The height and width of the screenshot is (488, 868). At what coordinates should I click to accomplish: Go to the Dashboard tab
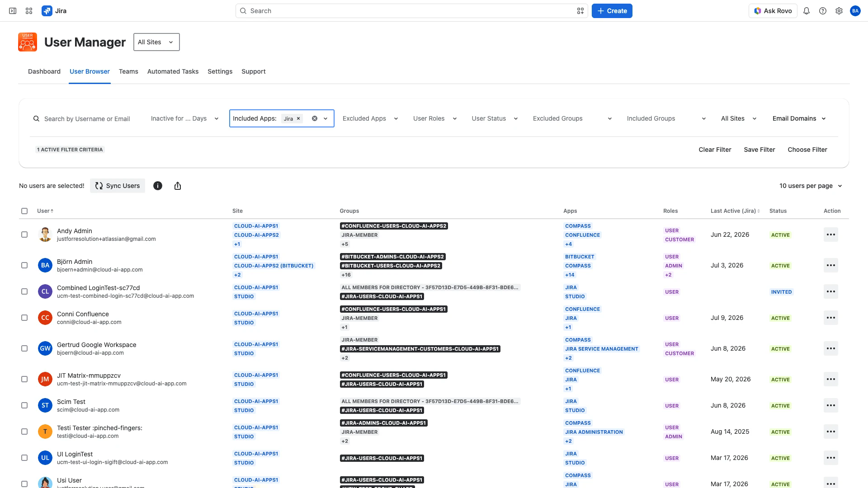(44, 71)
